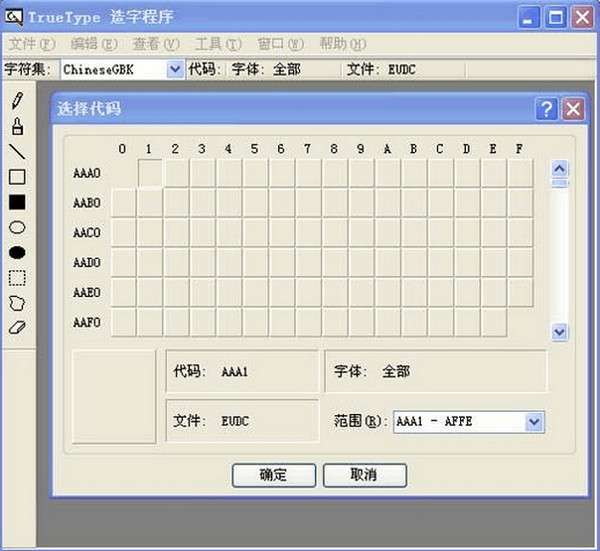Viewport: 600px width, 551px height.
Task: Click the AAC0 row label
Action: tap(87, 233)
